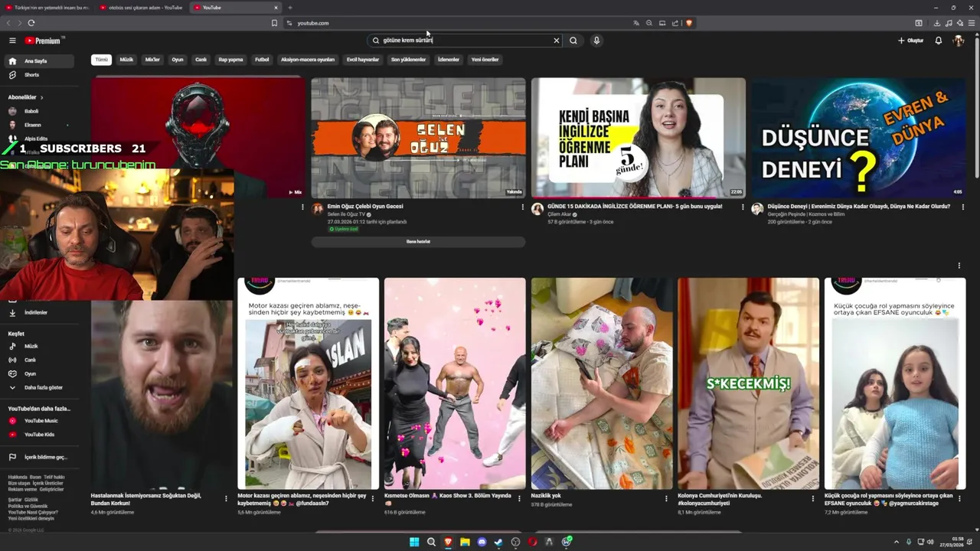Reload the page with the refresh icon
This screenshot has width=980, height=551.
click(x=31, y=23)
